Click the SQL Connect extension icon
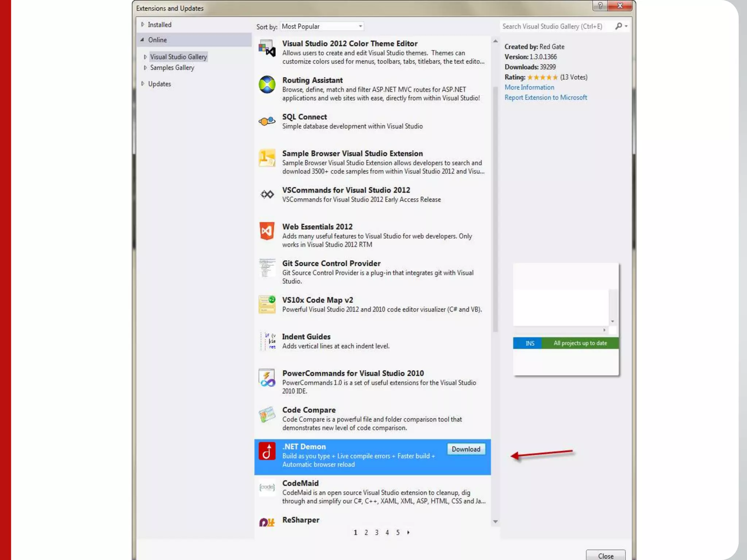 (267, 121)
